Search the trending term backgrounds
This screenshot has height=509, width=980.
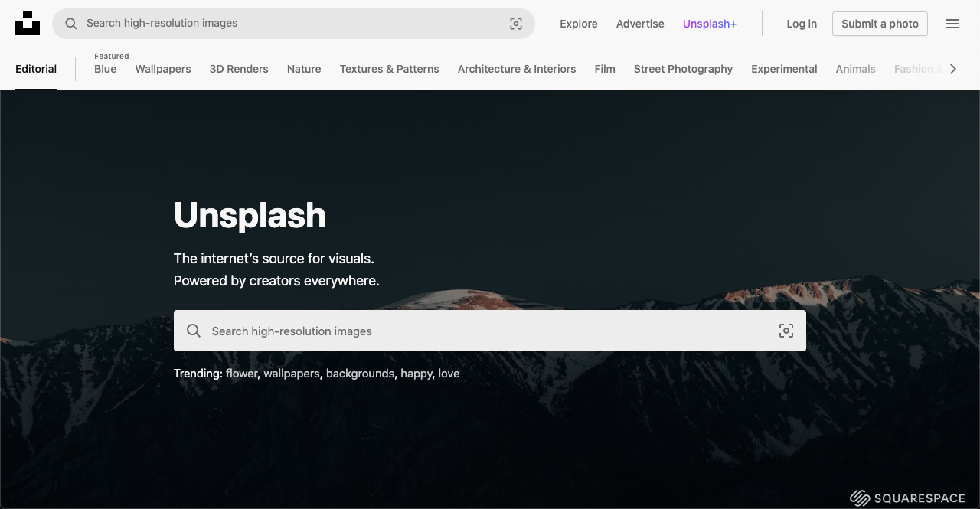360,374
